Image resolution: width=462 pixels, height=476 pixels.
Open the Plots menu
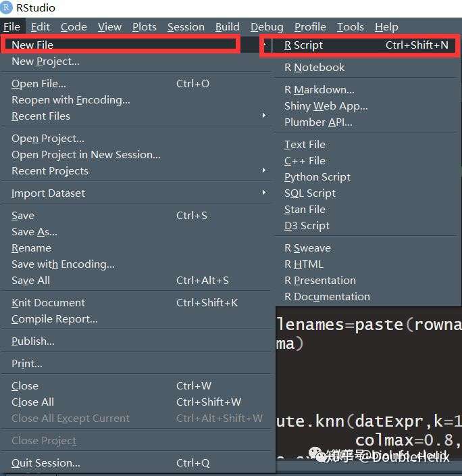145,27
